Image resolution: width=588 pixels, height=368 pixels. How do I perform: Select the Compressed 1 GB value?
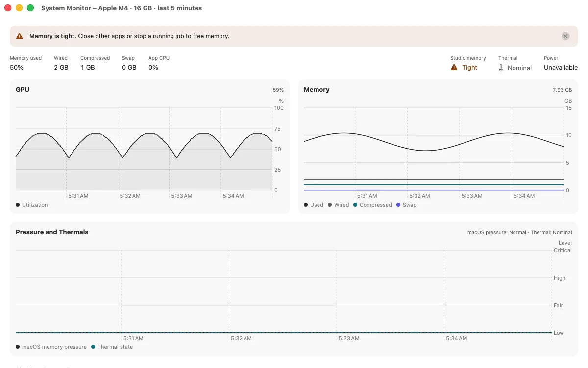88,67
